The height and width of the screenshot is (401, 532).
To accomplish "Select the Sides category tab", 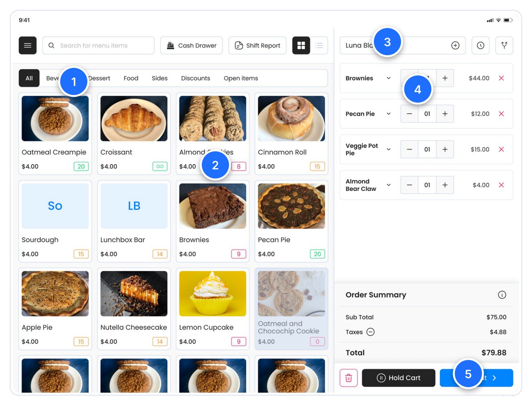I will click(x=160, y=78).
